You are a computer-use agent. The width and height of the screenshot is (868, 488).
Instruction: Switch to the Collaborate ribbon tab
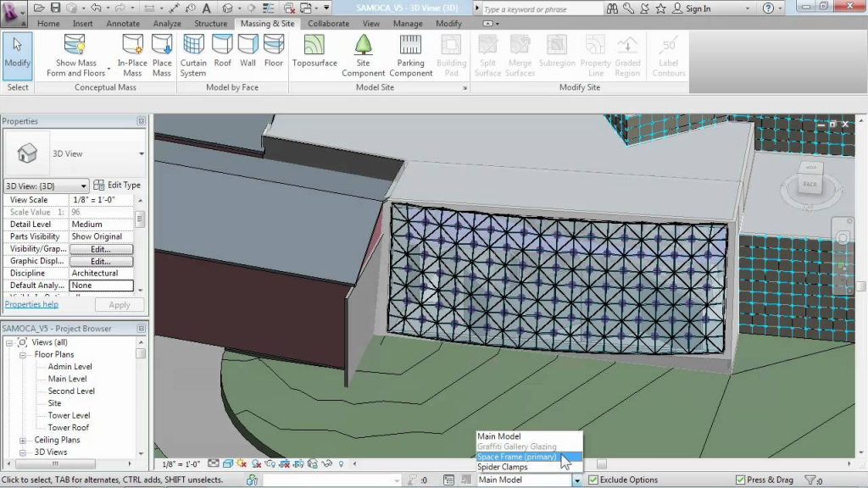(x=329, y=24)
